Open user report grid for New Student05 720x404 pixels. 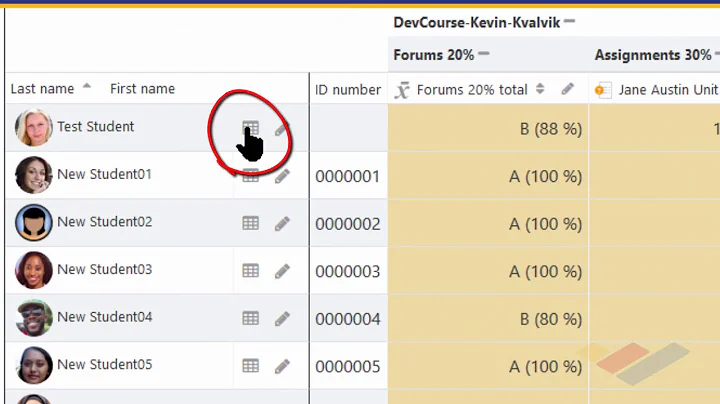(251, 365)
